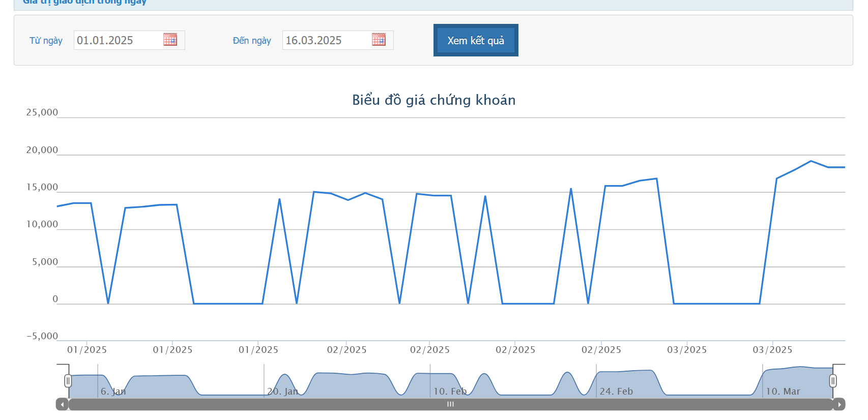Focus the start date field showing 01.01.2025
Image resolution: width=868 pixels, height=420 pixels.
[x=117, y=40]
